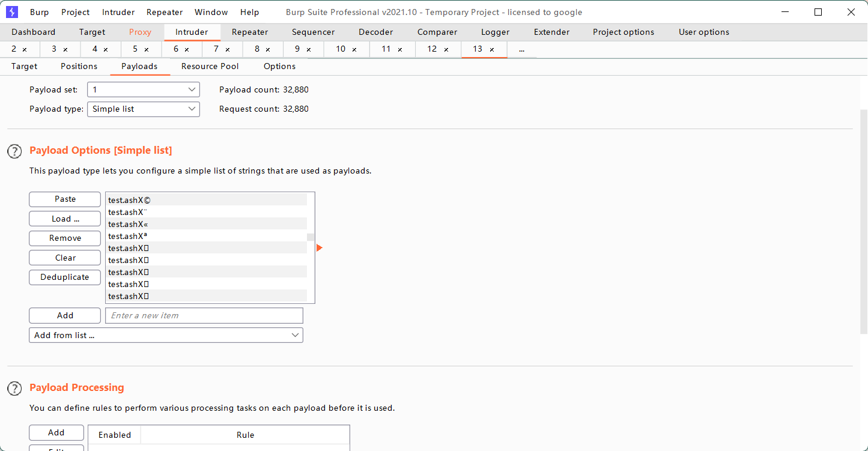Switch to the Extender tab

pos(551,32)
